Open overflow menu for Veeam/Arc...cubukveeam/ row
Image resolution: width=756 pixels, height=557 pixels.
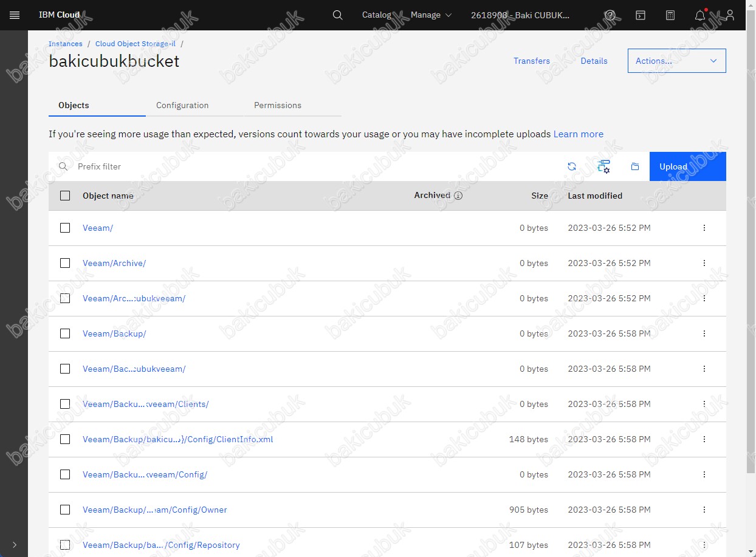tap(704, 298)
